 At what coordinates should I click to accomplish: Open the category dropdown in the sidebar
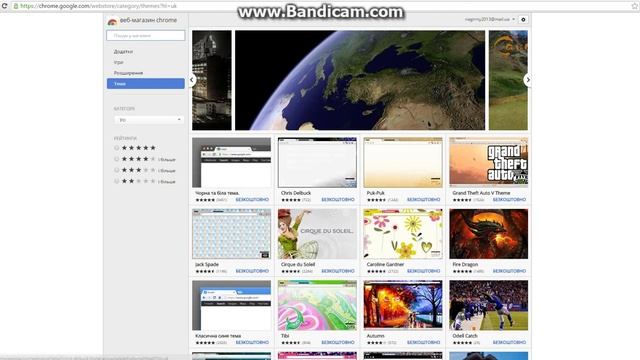pyautogui.click(x=149, y=120)
